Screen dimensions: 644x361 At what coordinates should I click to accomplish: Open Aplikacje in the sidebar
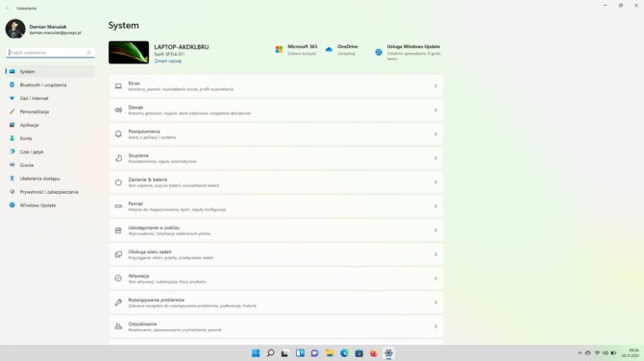pyautogui.click(x=50, y=125)
